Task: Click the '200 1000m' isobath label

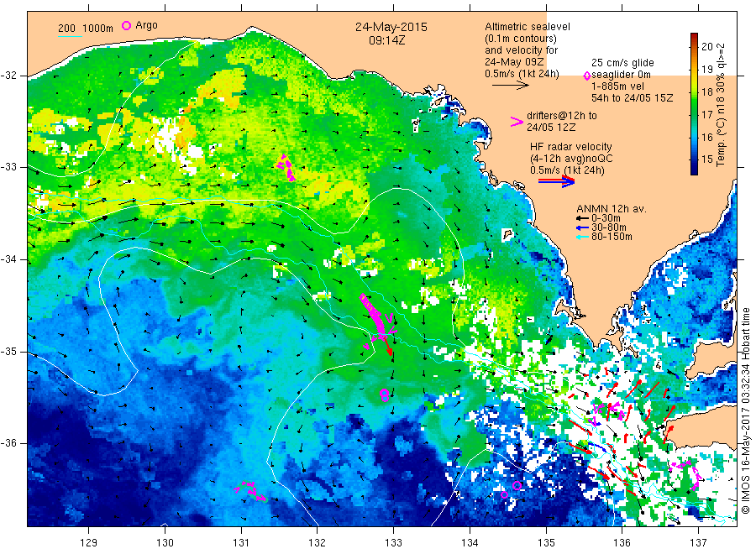Action: click(x=86, y=29)
